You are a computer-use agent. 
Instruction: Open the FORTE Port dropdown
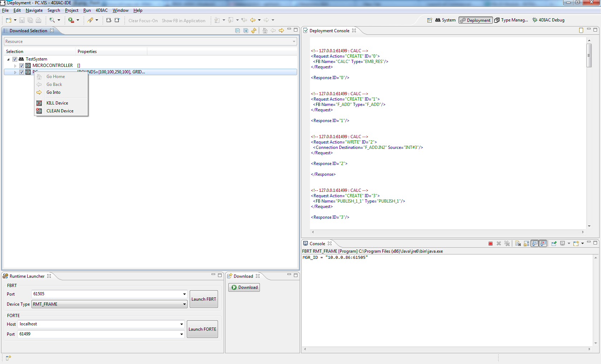point(181,334)
